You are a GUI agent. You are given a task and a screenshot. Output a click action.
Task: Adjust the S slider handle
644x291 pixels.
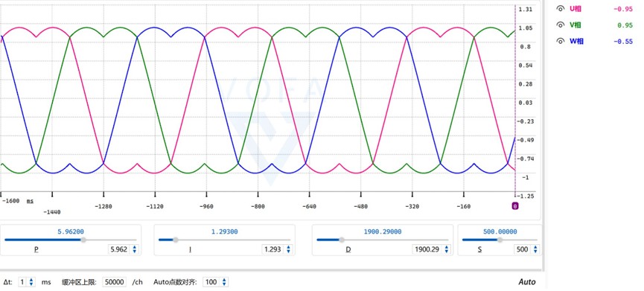[500, 240]
